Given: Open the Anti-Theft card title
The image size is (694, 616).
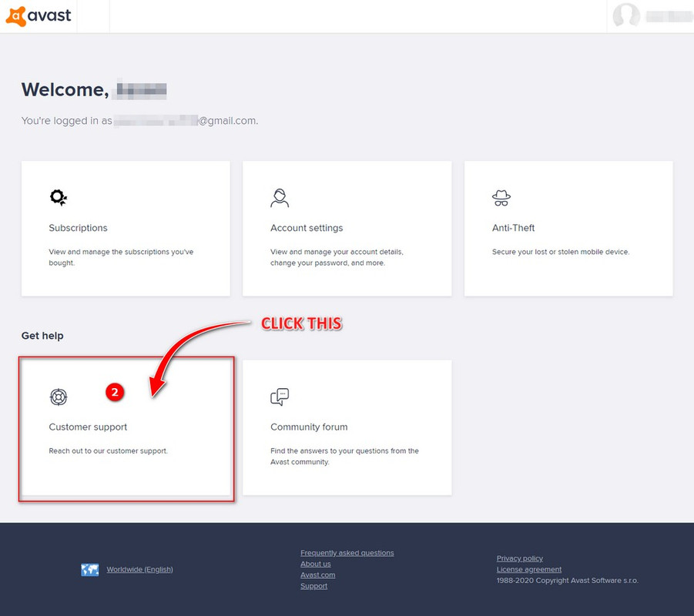Looking at the screenshot, I should point(514,228).
